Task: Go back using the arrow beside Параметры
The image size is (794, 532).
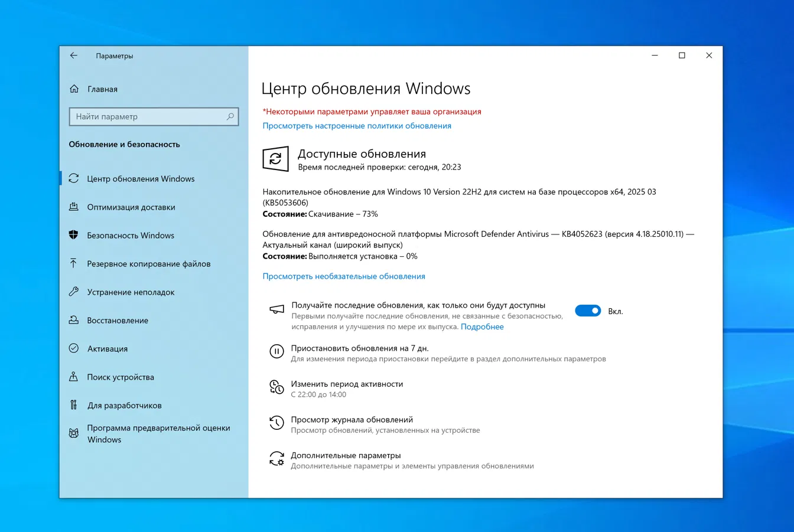Action: click(x=74, y=56)
